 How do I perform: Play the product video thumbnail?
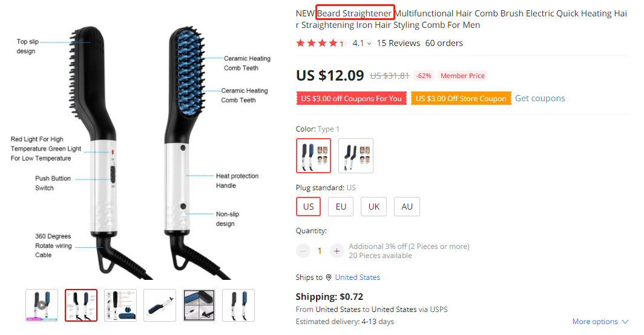point(42,305)
